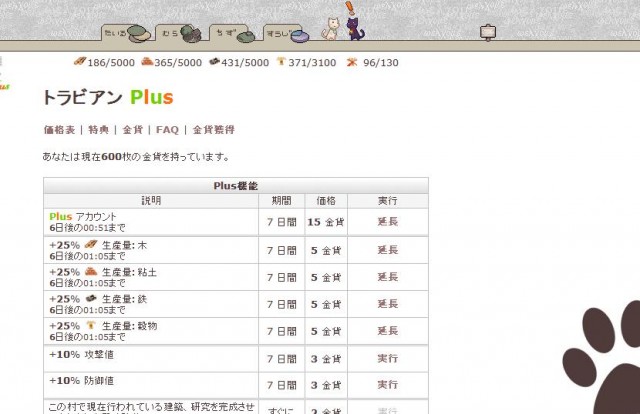Open the ちず map tab
This screenshot has width=640, height=414.
[x=232, y=33]
